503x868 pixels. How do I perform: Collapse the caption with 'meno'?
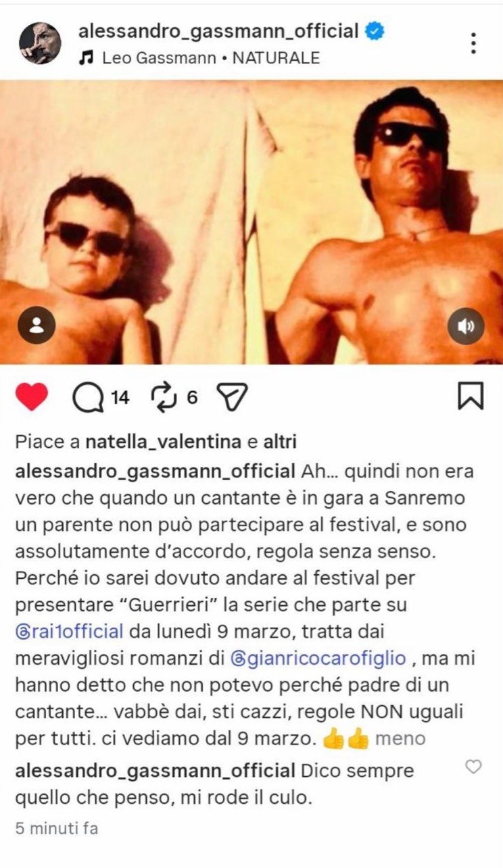point(400,738)
